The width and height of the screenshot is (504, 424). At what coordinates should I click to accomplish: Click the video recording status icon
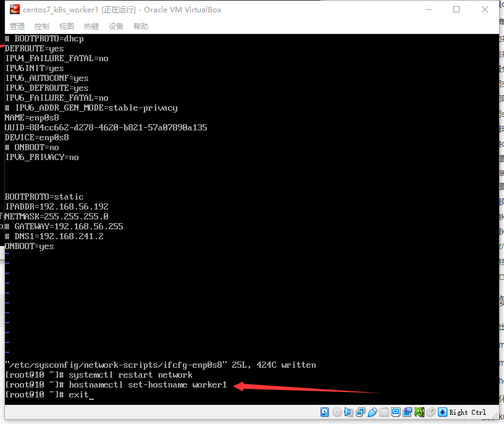[407, 412]
